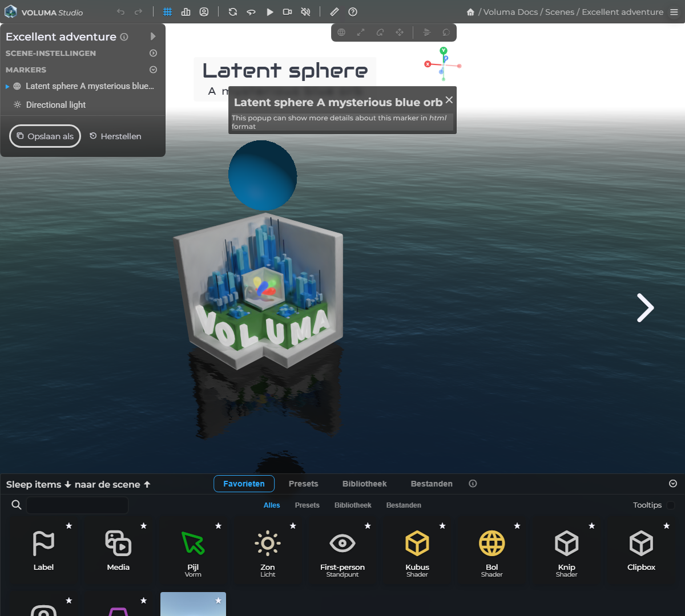Click the red X axis gizmo handle
The image size is (685, 616).
427,64
